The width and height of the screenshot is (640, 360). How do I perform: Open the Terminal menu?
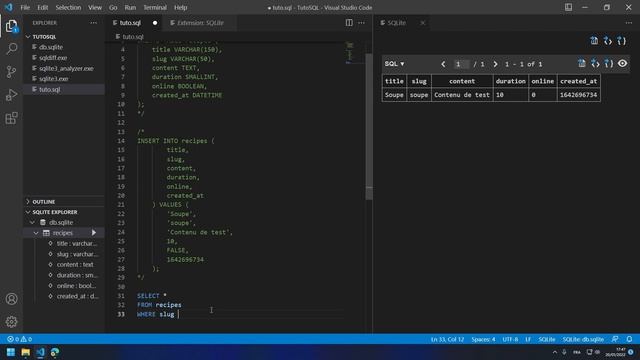tap(155, 7)
